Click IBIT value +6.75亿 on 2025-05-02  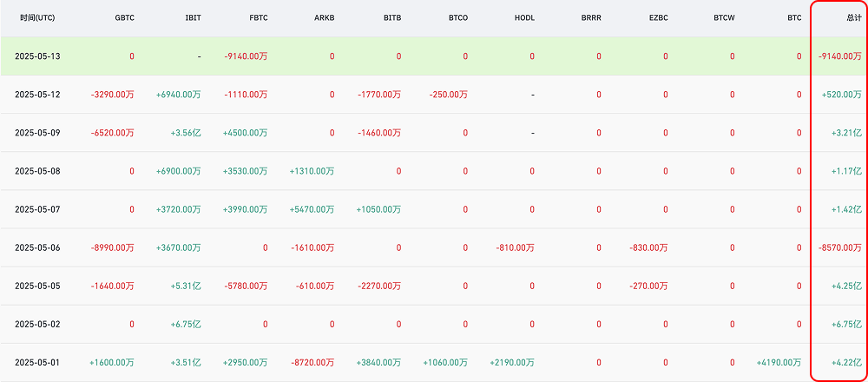point(187,325)
